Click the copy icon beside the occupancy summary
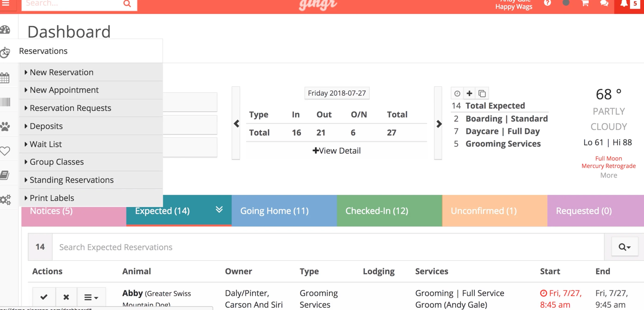This screenshot has width=644, height=310. coord(482,93)
